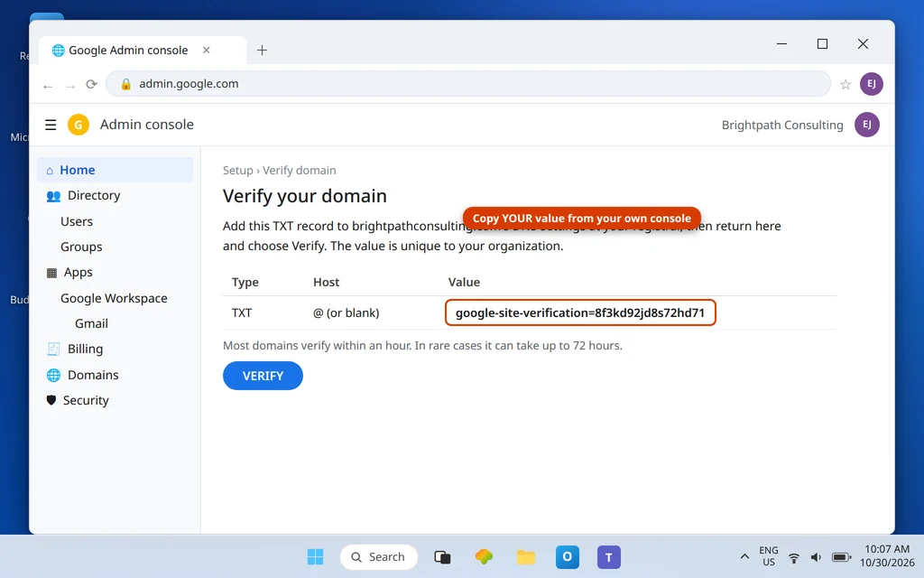Open Outlook from the taskbar
Viewport: 924px width, 578px height.
tap(567, 556)
